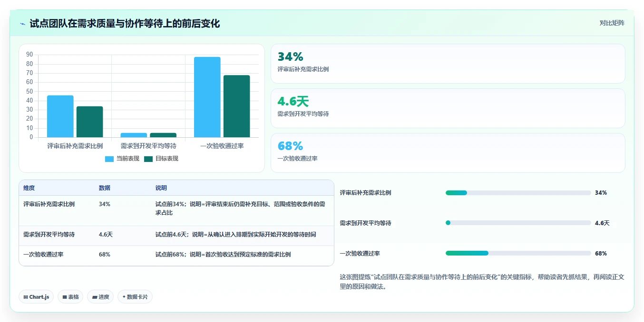Click the current bar for 一次验收通过率
The image size is (644, 322).
pyautogui.click(x=207, y=97)
